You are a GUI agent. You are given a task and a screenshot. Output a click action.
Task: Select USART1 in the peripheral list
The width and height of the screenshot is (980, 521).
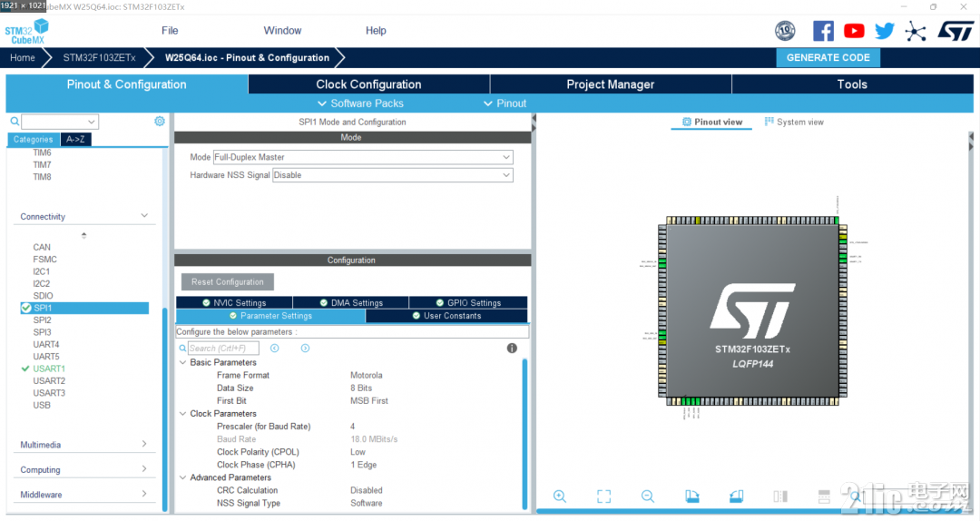coord(49,369)
